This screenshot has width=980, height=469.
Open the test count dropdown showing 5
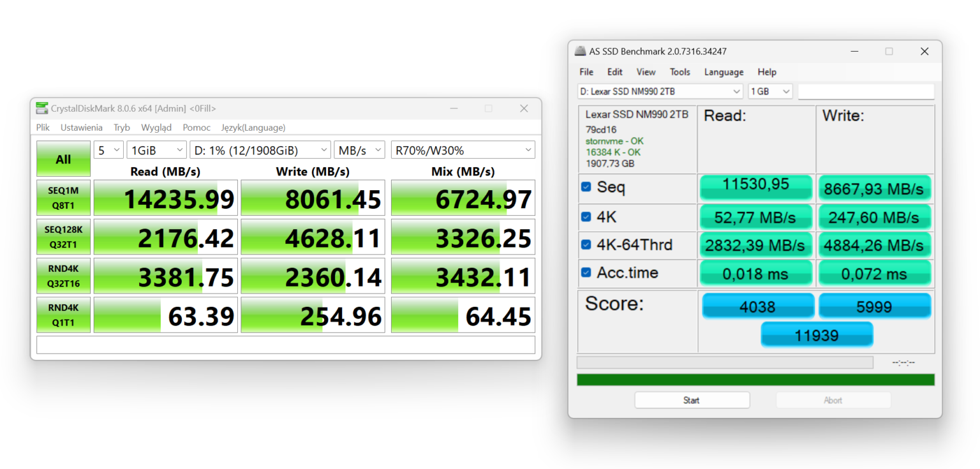[x=108, y=149]
